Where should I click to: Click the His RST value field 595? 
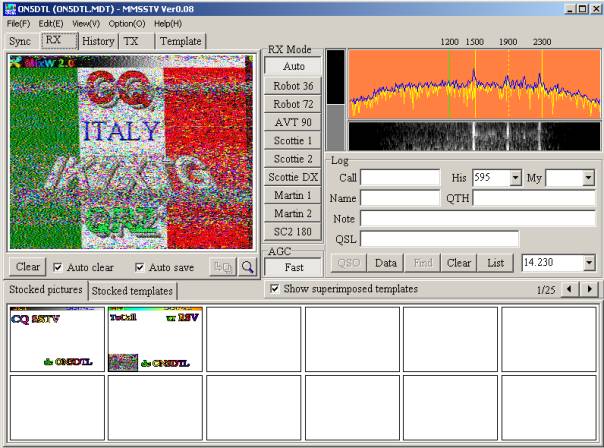(x=492, y=178)
